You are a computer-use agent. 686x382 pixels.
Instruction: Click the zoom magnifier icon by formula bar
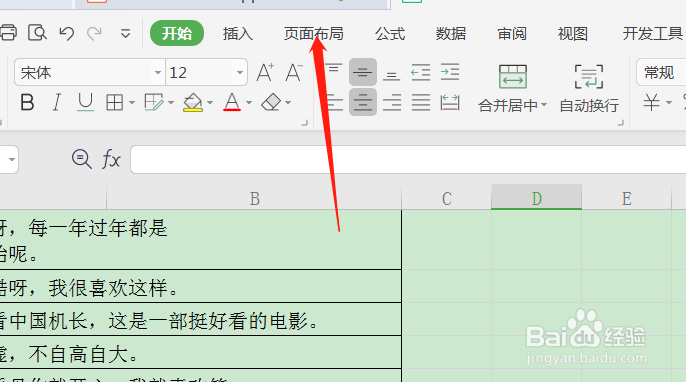81,159
